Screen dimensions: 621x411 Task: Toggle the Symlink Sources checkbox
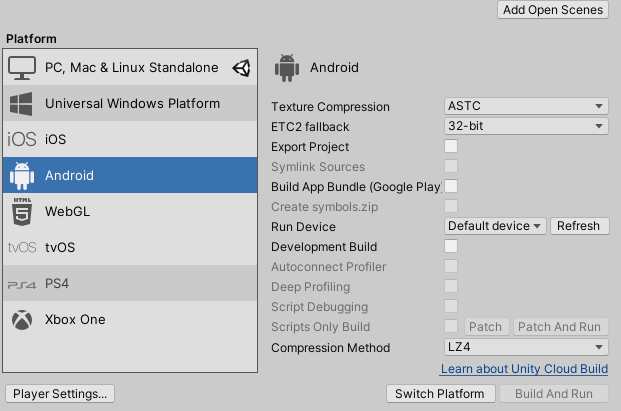(451, 166)
